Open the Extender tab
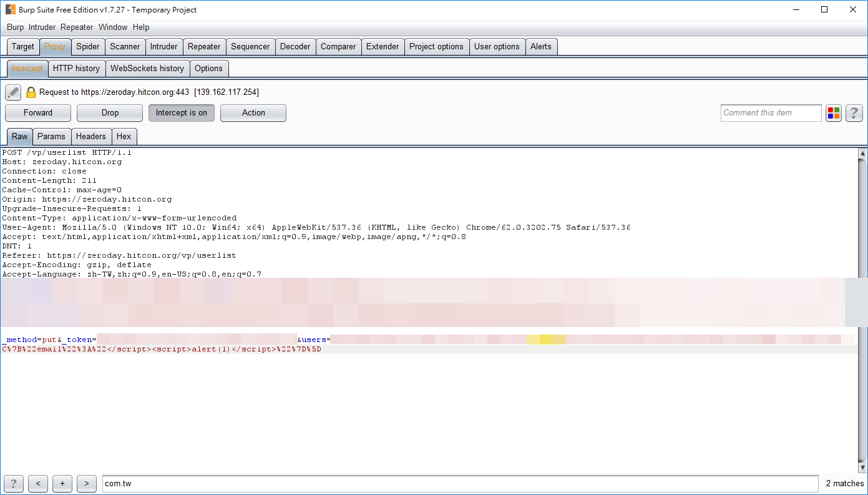Viewport: 868px width, 495px height. click(x=383, y=47)
